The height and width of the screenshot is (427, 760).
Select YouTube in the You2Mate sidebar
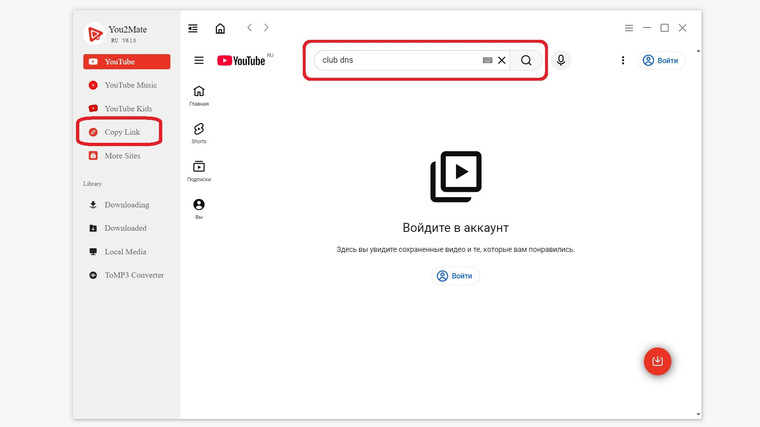pyautogui.click(x=127, y=62)
